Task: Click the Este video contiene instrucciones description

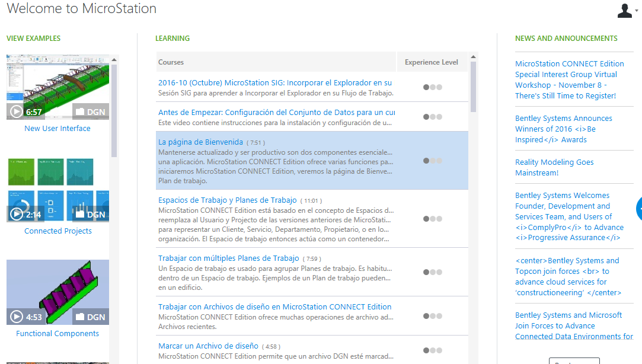Action: pos(274,123)
